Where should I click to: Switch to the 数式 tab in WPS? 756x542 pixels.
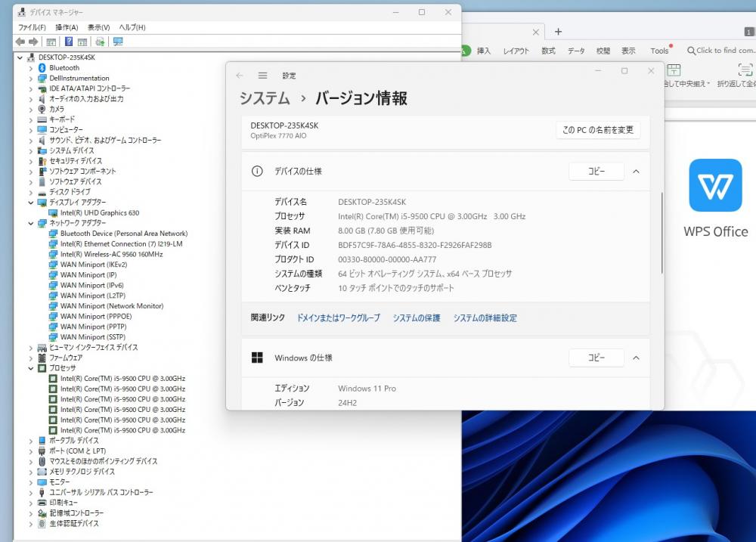point(548,51)
